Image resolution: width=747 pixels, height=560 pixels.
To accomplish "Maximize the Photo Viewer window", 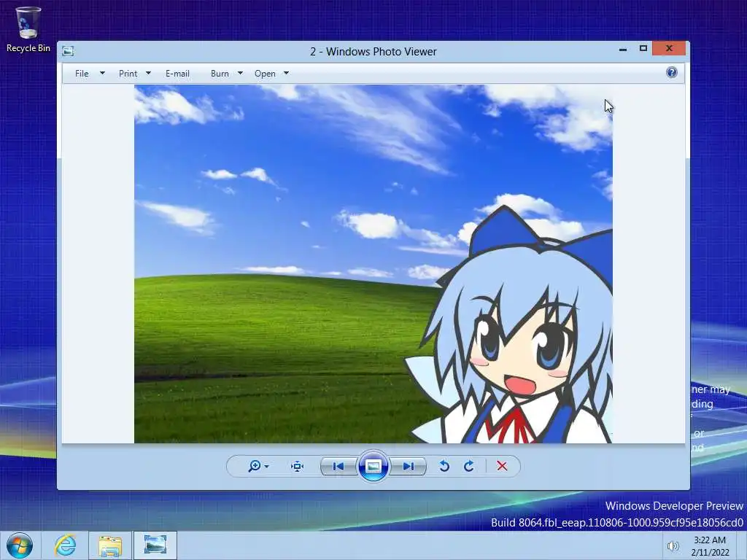I will 643,49.
